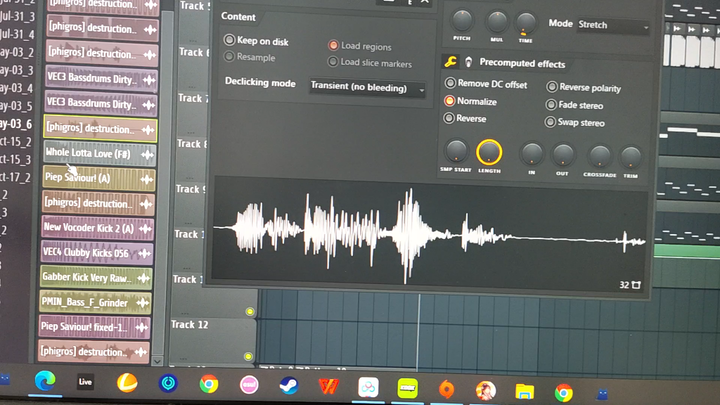Click the sample bit depth icon next to 32
Image resolution: width=720 pixels, height=405 pixels.
[636, 285]
